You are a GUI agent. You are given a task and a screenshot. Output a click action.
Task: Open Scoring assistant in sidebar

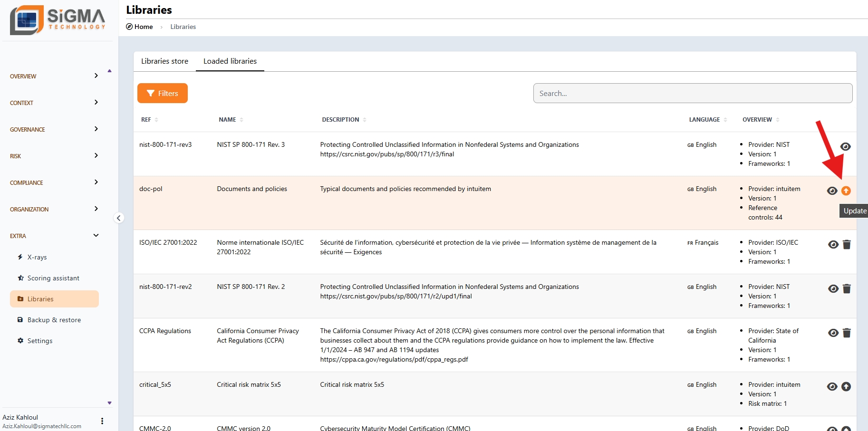[x=53, y=278]
